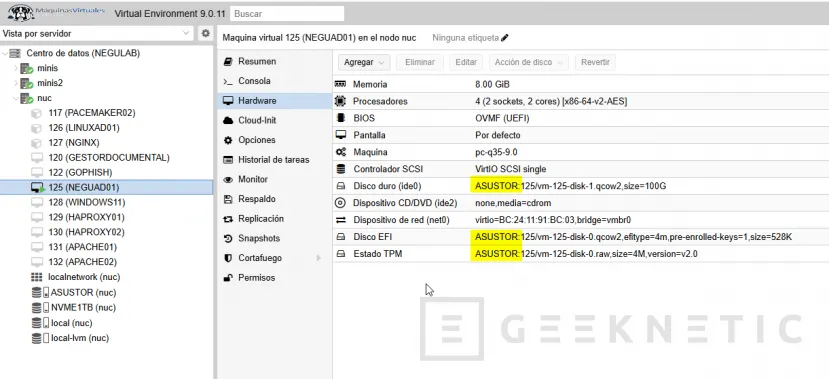Screen dimensions: 829x379
Task: Open the Acción de disco dropdown
Action: tap(529, 62)
